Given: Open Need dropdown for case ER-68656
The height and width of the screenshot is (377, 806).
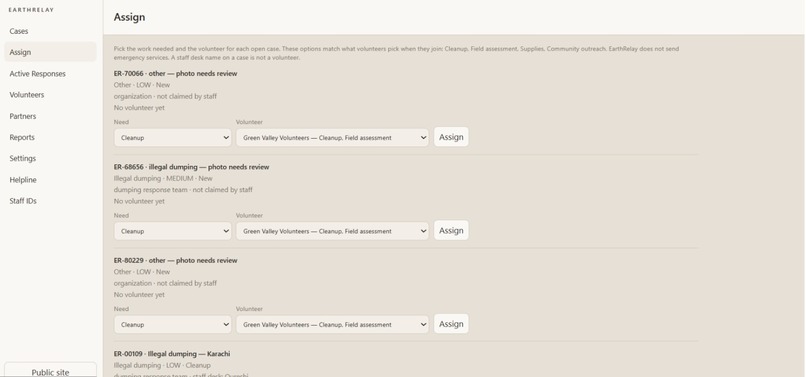Looking at the screenshot, I should point(173,231).
